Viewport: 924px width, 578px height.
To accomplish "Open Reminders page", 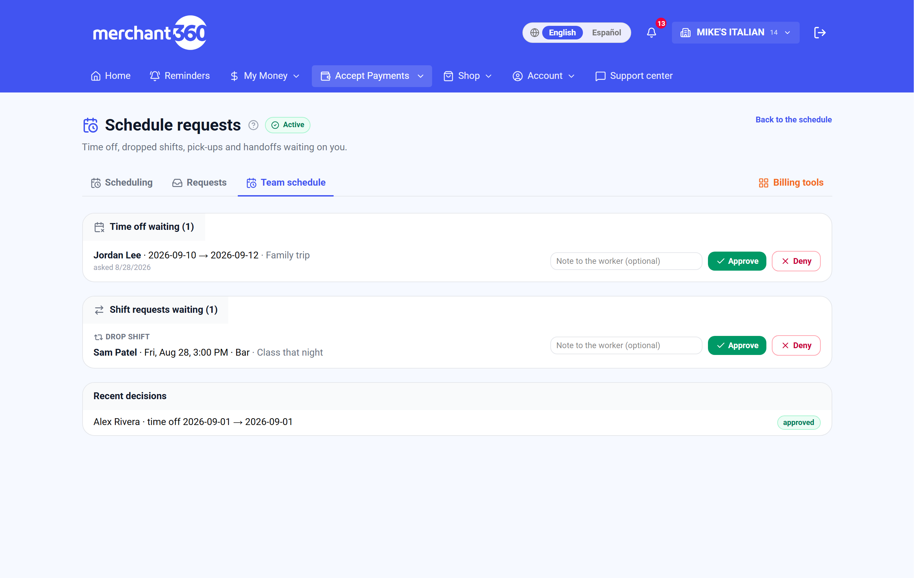I will (x=179, y=76).
